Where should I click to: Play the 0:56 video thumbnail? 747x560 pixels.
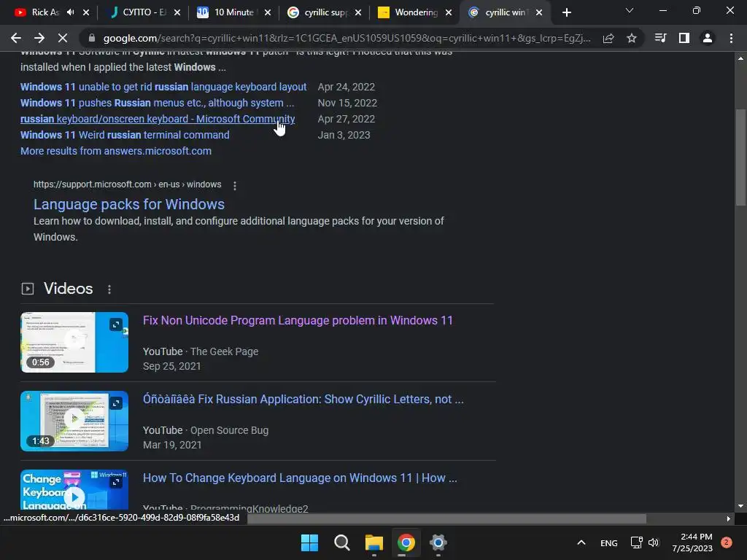(x=74, y=342)
